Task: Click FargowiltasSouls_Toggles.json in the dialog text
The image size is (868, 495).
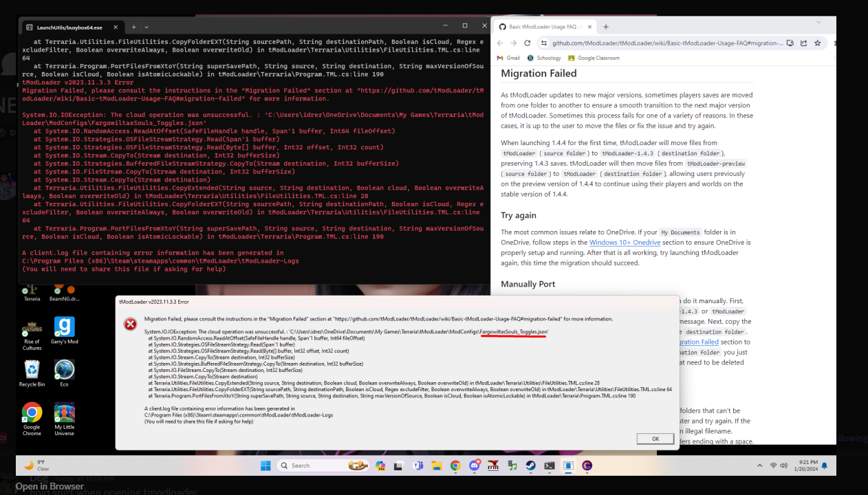Action: pyautogui.click(x=514, y=331)
